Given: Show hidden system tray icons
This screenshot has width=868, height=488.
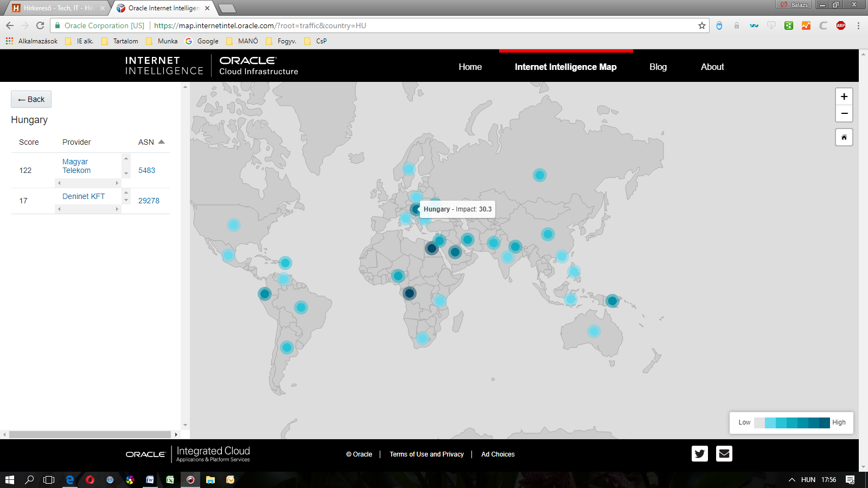Looking at the screenshot, I should 792,479.
